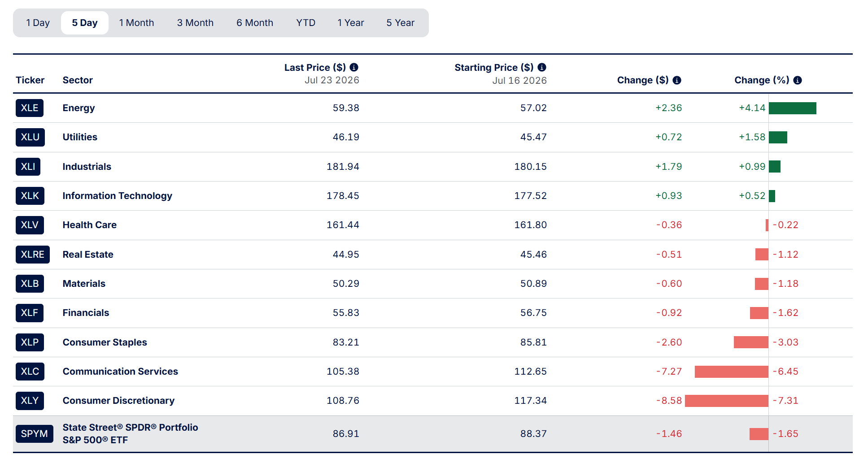Click the green Energy percent change bar
This screenshot has height=467, width=868.
(793, 108)
